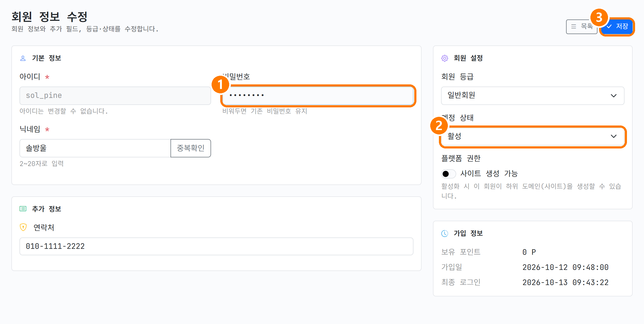
Task: Select the 가입일 value 2026-10-12 09:48:00
Action: click(x=565, y=267)
